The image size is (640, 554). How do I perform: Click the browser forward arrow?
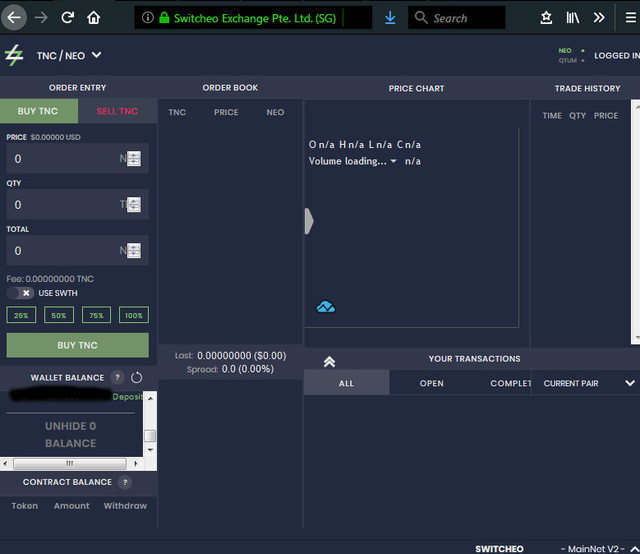[x=41, y=18]
